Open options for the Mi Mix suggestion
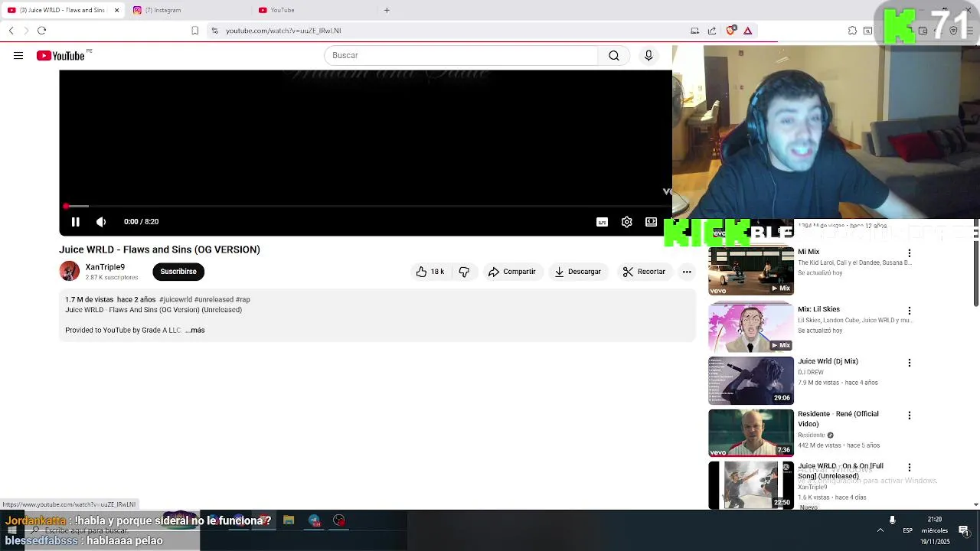The image size is (980, 551). point(910,253)
